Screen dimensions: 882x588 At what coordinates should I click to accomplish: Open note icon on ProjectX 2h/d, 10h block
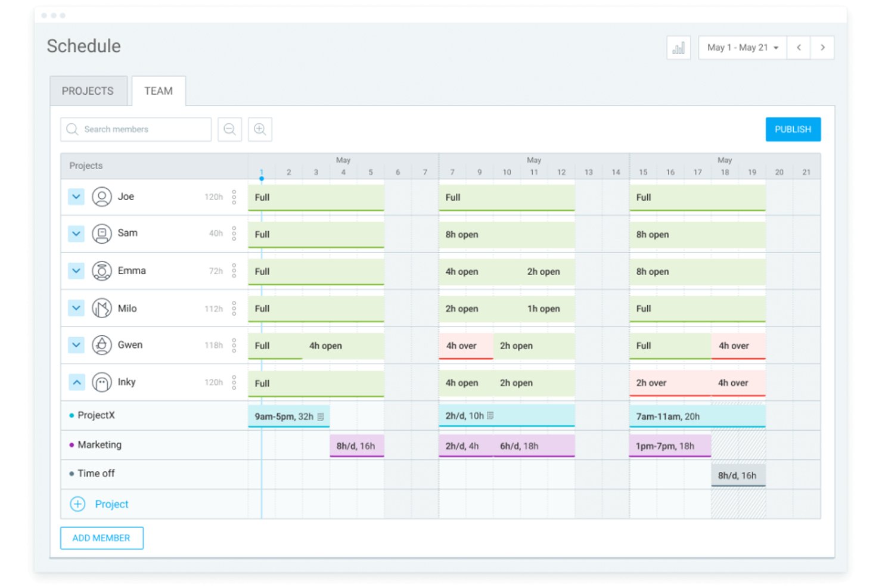click(490, 416)
